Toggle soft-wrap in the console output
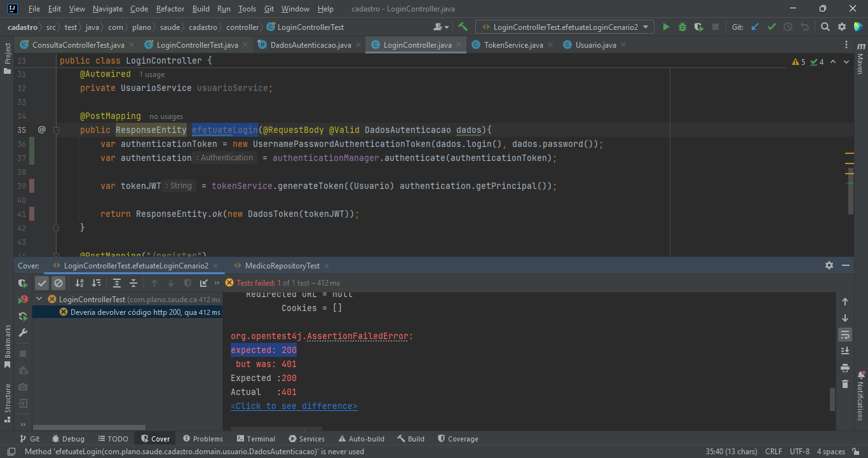Viewport: 868px width, 458px height. click(x=845, y=335)
